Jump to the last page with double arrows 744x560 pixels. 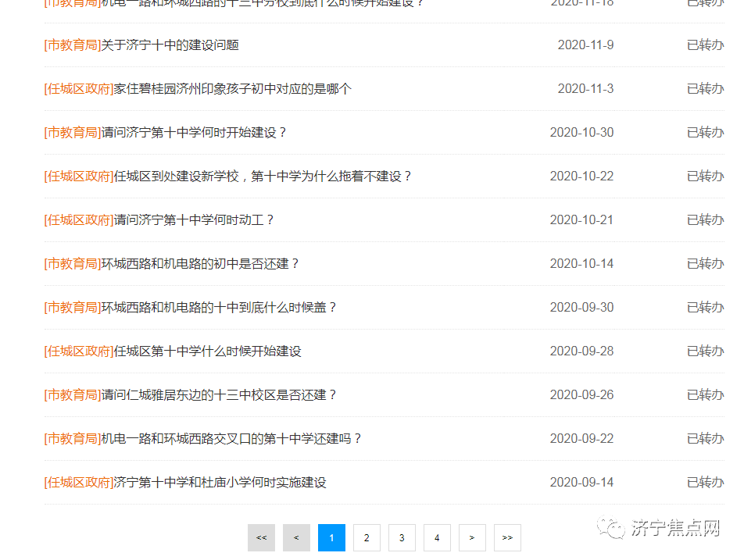(x=507, y=537)
